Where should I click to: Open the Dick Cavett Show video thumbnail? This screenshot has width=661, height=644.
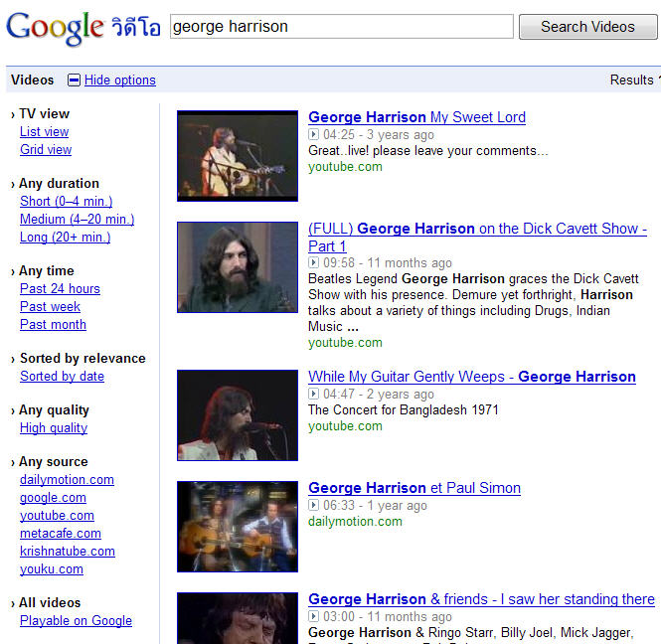(238, 266)
